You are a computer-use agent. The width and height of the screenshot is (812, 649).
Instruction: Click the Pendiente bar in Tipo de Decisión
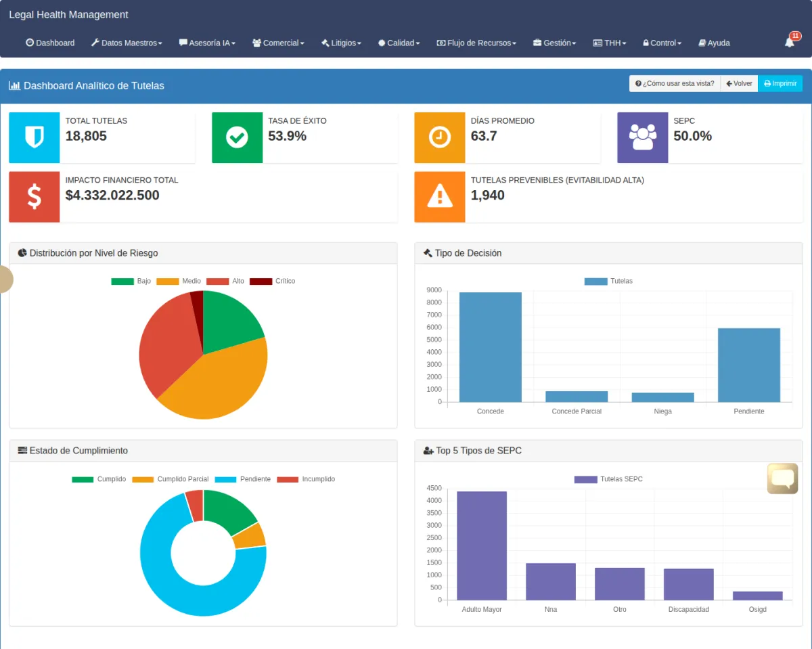pyautogui.click(x=749, y=365)
